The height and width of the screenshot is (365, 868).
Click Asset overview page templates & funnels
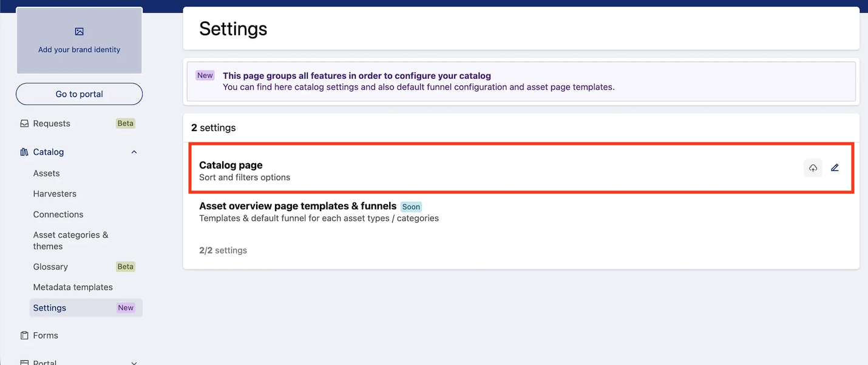click(297, 206)
